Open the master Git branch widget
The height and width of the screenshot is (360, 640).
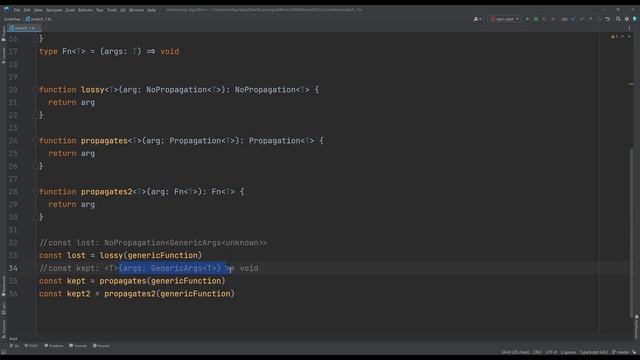pyautogui.click(x=620, y=352)
